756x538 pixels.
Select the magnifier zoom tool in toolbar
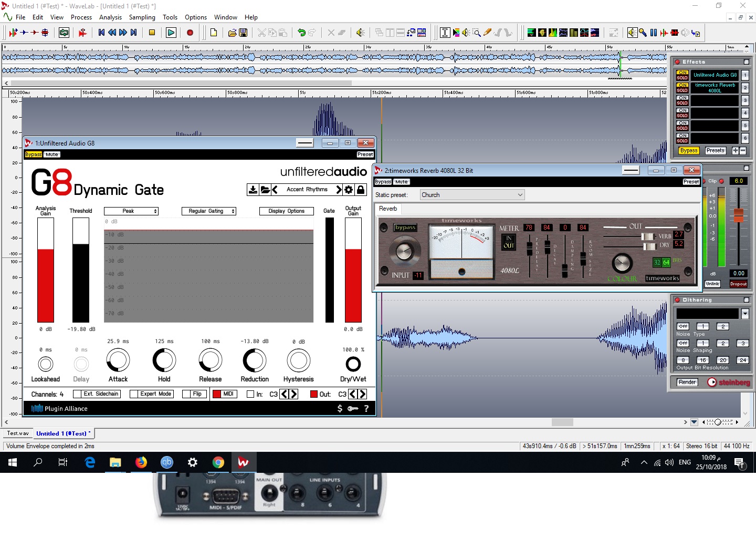(477, 33)
